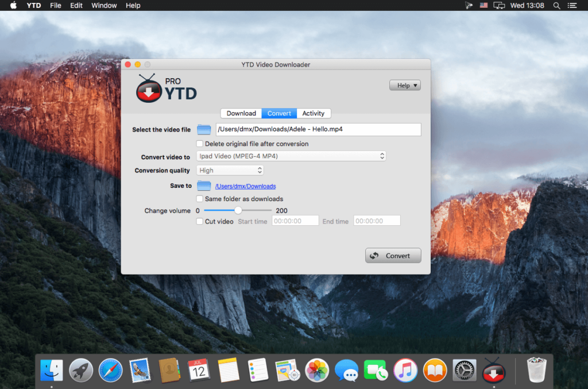This screenshot has height=389, width=588.
Task: Enable Delete original file after conversion
Action: [200, 144]
